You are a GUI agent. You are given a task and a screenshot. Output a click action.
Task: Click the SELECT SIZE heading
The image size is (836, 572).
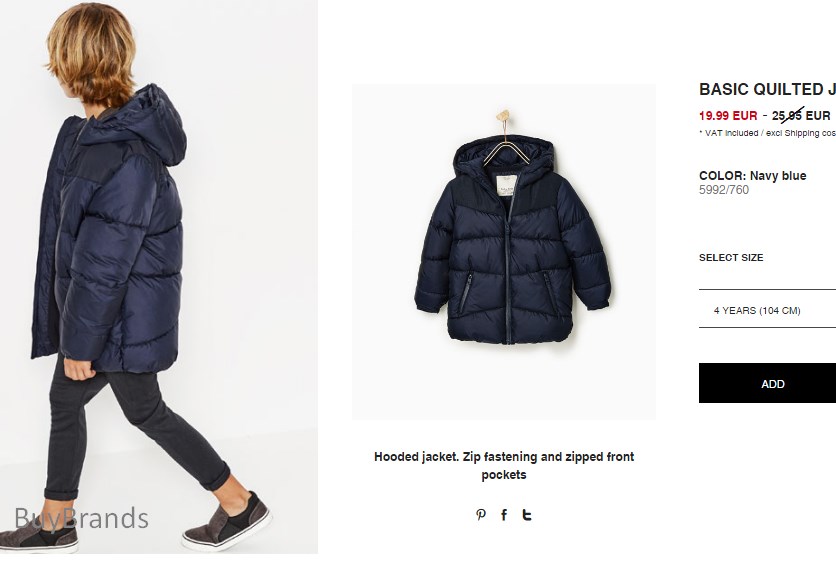pos(731,257)
